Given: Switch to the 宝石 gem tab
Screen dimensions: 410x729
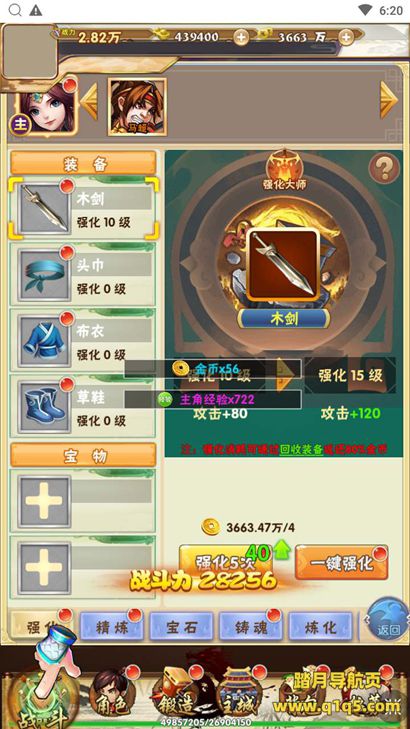Looking at the screenshot, I should pyautogui.click(x=181, y=627).
